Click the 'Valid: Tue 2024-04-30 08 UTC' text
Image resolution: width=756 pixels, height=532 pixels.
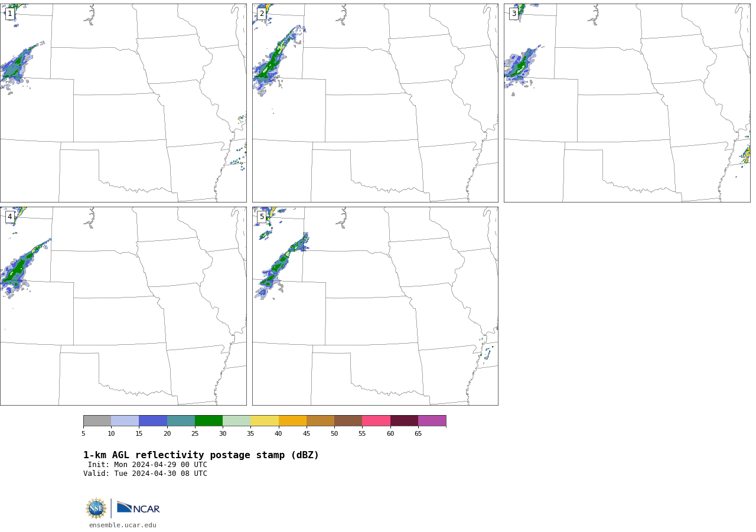[145, 474]
